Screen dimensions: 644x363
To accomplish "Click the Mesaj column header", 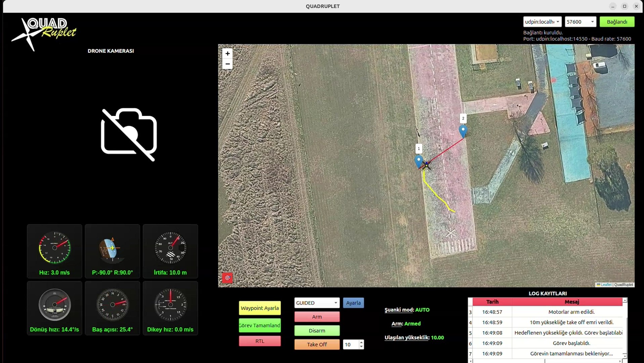I will click(571, 302).
